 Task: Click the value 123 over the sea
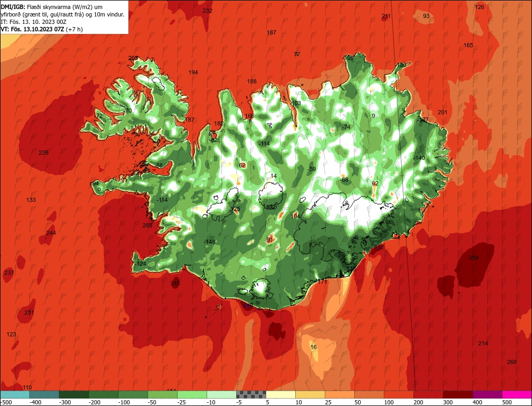pyautogui.click(x=11, y=334)
